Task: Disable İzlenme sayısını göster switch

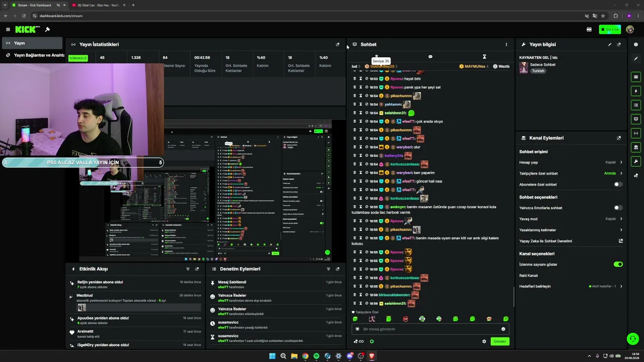Action: pyautogui.click(x=618, y=264)
